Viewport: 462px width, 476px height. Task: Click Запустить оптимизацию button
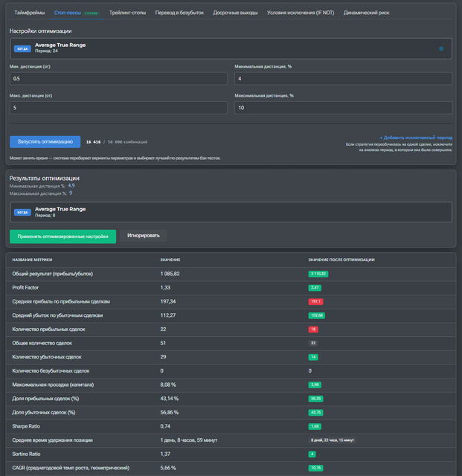pyautogui.click(x=45, y=142)
